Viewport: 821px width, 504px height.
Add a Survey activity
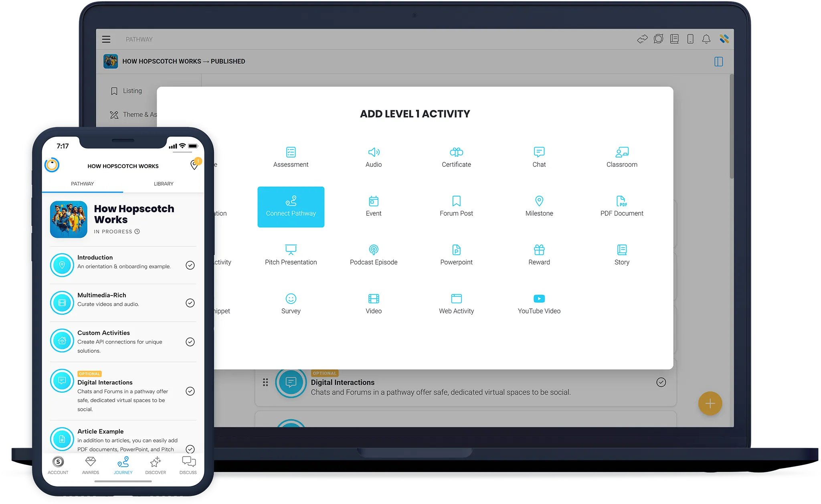[291, 304]
